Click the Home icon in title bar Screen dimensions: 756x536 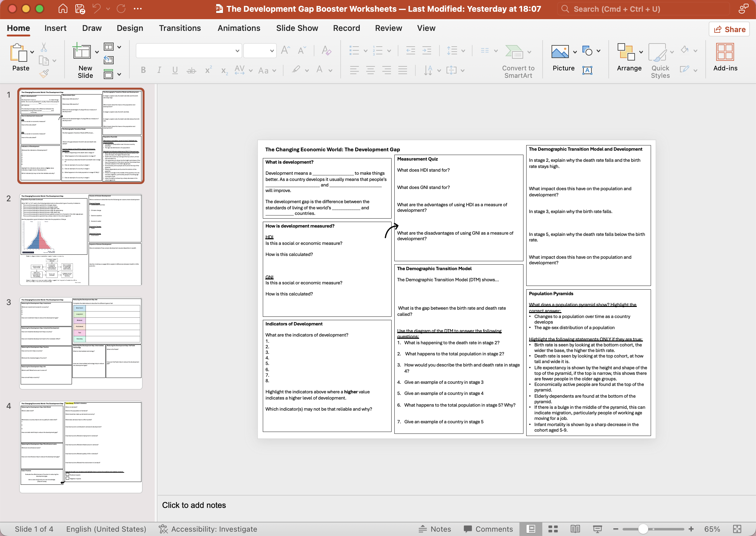tap(63, 9)
